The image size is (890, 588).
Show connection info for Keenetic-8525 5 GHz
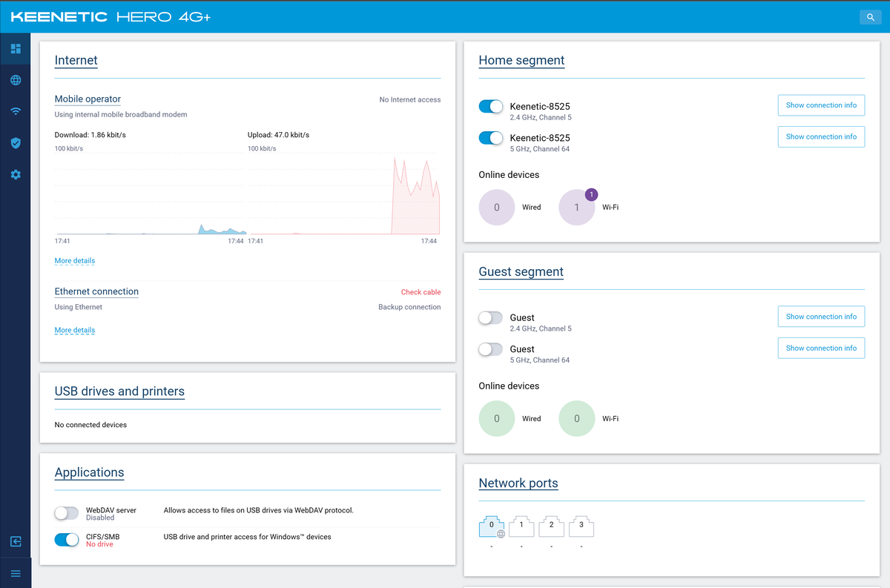[x=821, y=136]
